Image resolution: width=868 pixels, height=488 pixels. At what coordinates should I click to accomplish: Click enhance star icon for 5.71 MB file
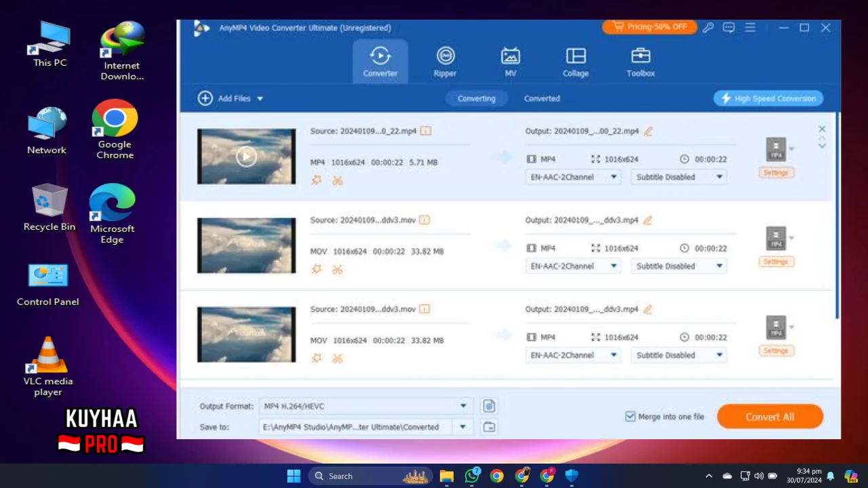[x=316, y=180]
